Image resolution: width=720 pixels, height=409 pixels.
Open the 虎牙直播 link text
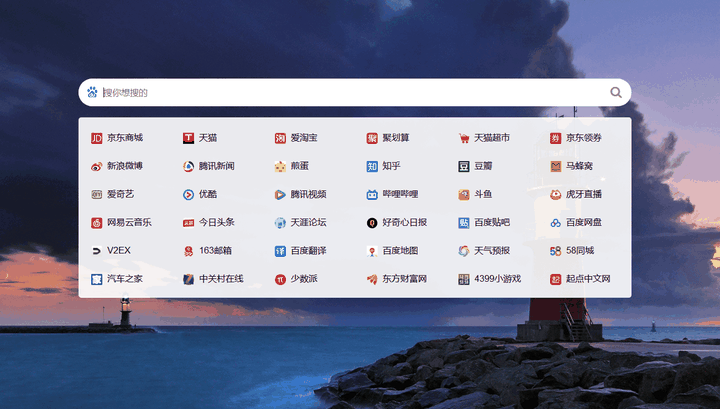(x=584, y=194)
